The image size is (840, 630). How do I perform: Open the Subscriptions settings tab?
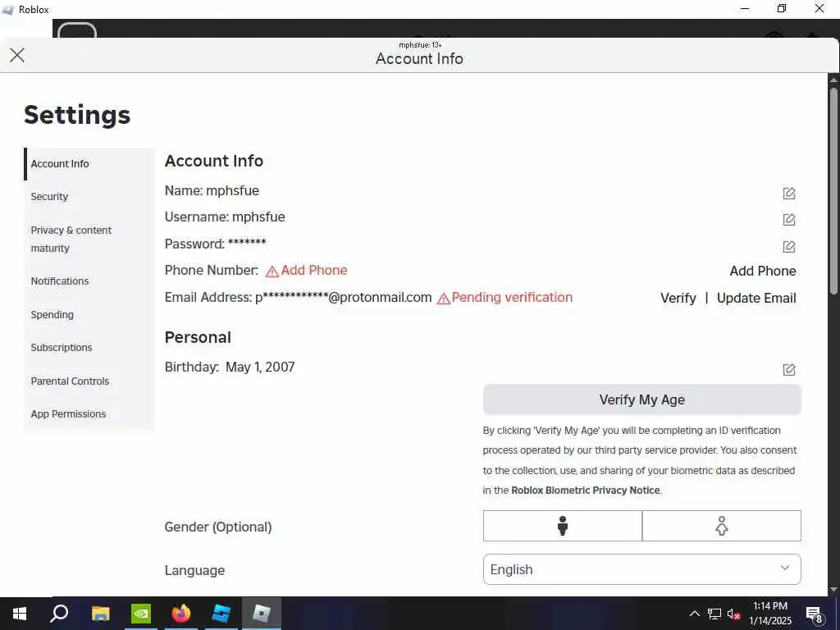(89, 348)
